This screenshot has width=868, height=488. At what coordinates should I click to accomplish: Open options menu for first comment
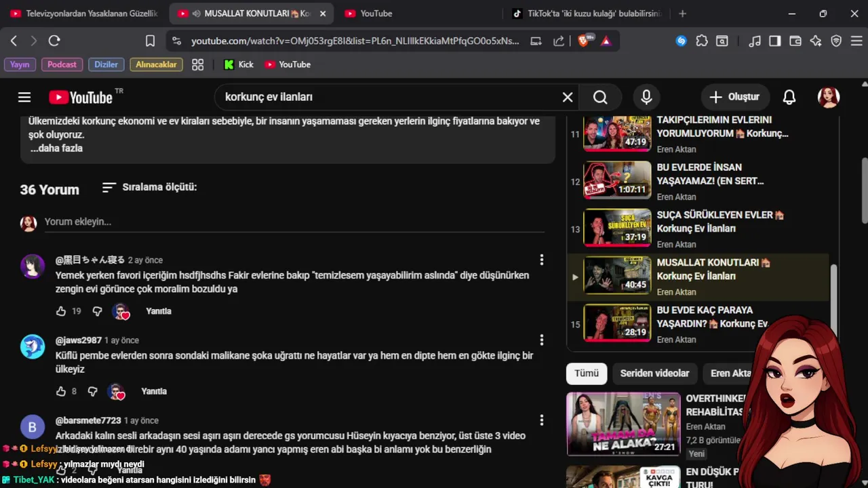pyautogui.click(x=541, y=260)
